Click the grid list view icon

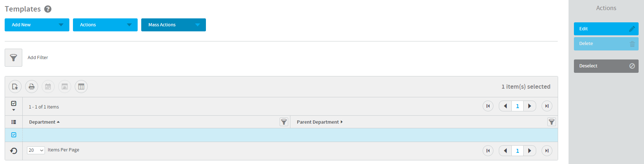coord(14,122)
